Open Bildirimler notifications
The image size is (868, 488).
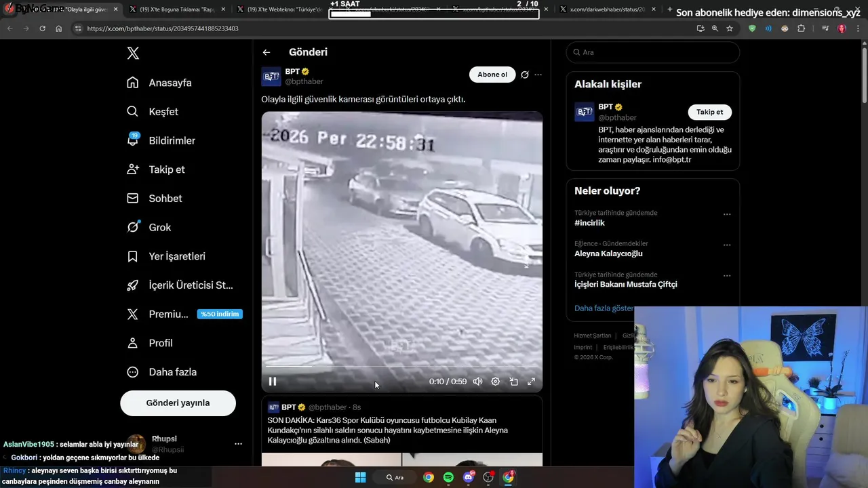[x=161, y=140]
